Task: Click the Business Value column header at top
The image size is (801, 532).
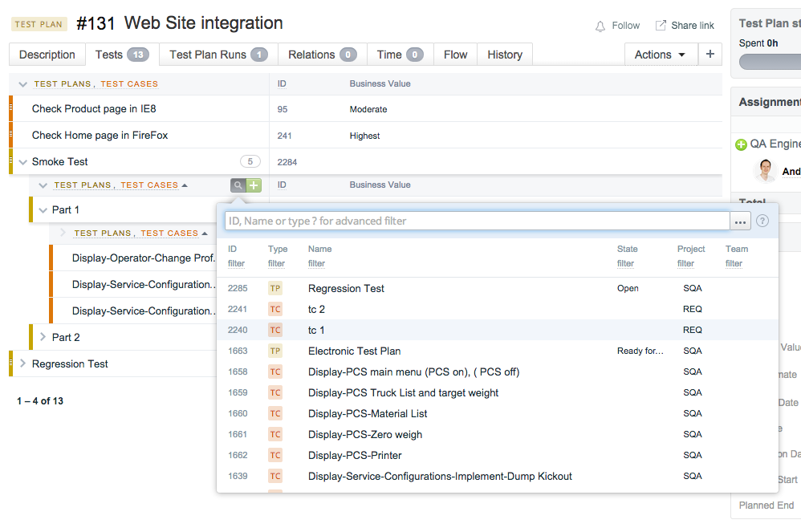Action: [x=380, y=83]
